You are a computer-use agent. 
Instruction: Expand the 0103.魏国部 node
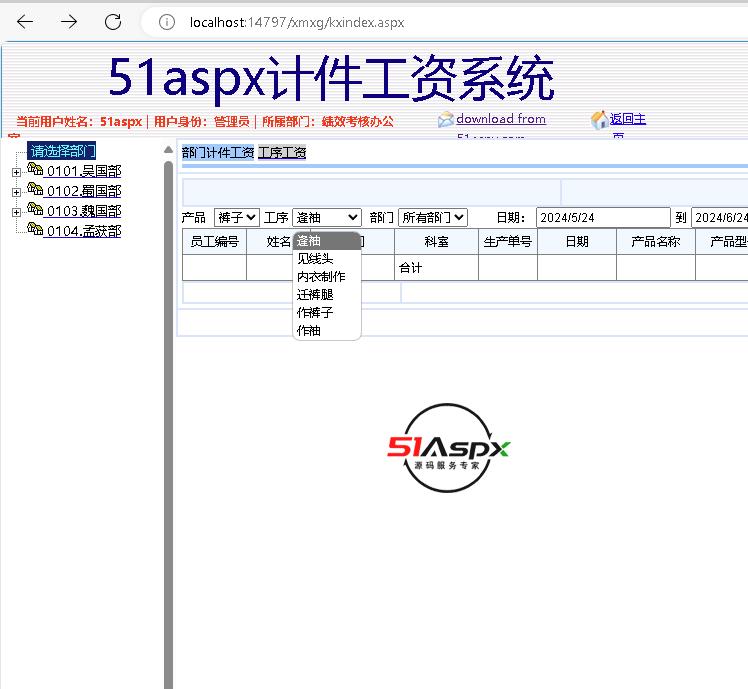[17, 212]
